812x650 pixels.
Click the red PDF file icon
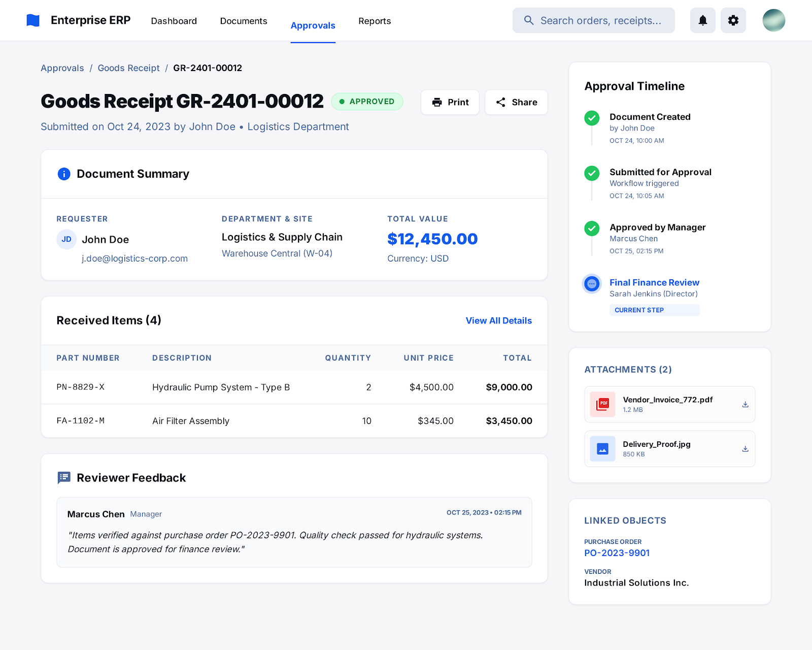(602, 404)
